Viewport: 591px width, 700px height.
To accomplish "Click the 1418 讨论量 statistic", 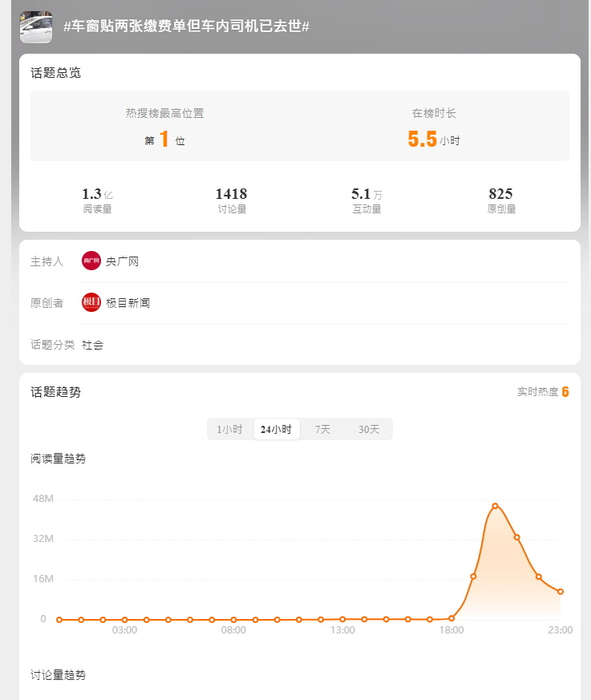I will point(232,200).
